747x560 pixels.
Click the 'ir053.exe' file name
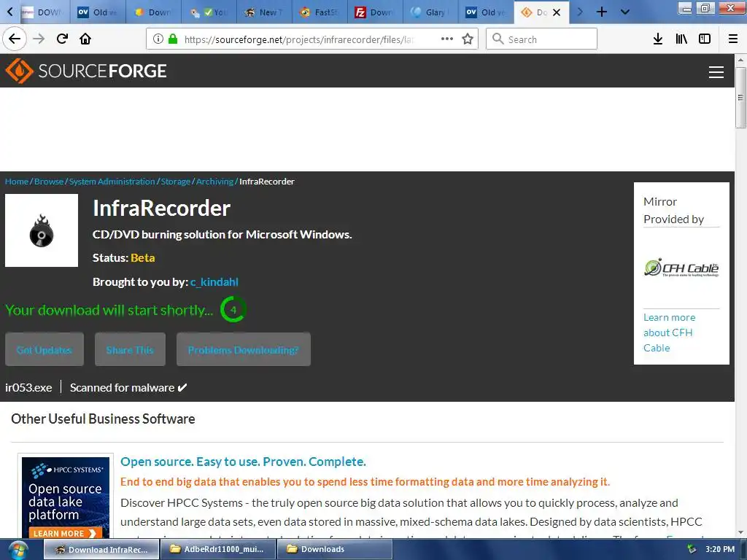pos(28,388)
